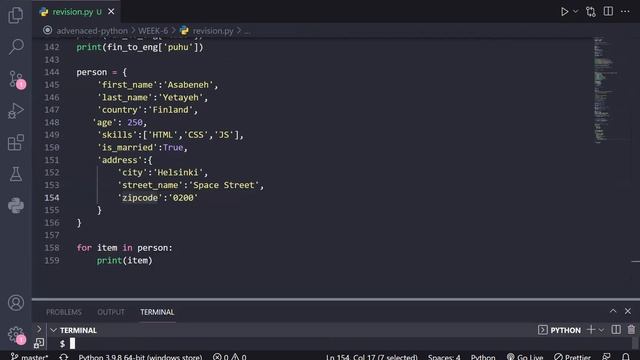Click 'zipcode' key on line 154
The width and height of the screenshot is (640, 360).
(140, 198)
